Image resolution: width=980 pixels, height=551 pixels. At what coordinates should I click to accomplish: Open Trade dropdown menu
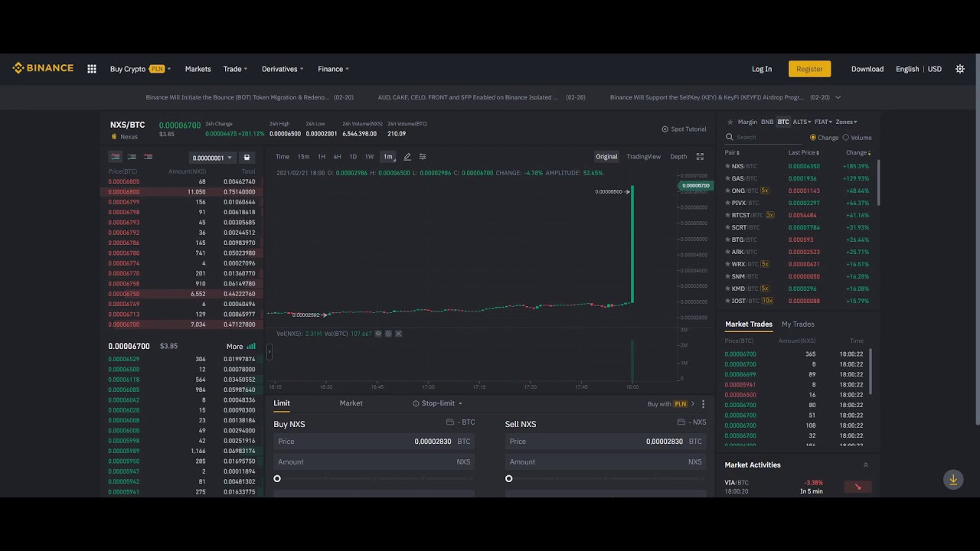[x=235, y=69]
